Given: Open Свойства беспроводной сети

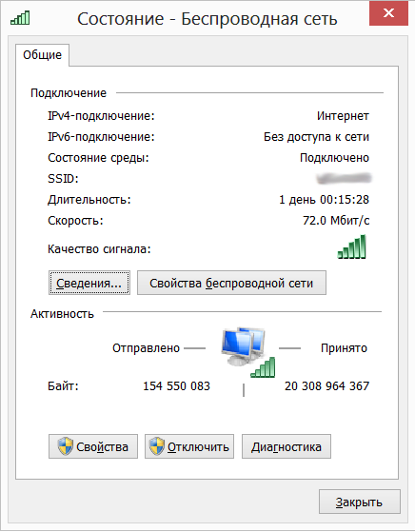Looking at the screenshot, I should (x=231, y=283).
